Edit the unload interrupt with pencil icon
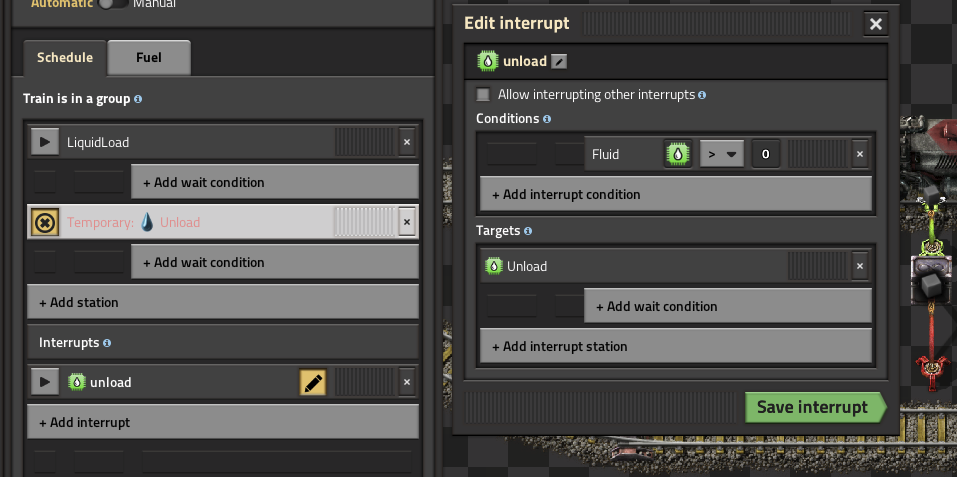 coord(313,382)
